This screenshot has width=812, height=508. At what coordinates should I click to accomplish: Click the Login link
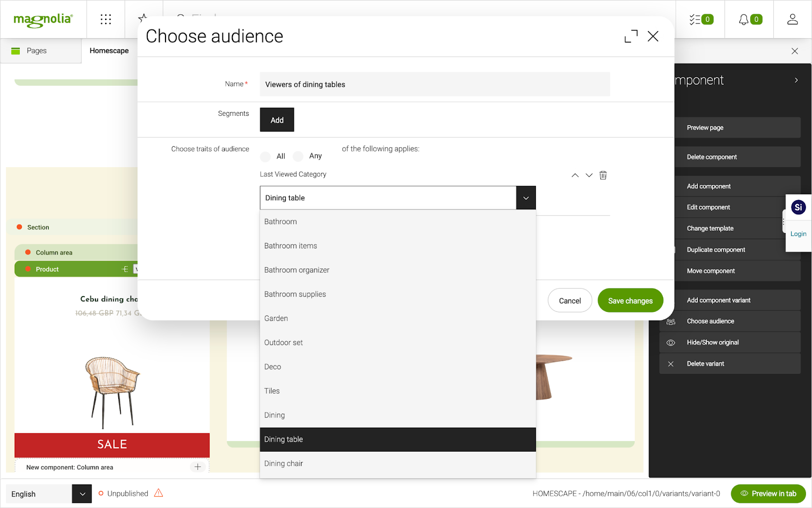798,234
